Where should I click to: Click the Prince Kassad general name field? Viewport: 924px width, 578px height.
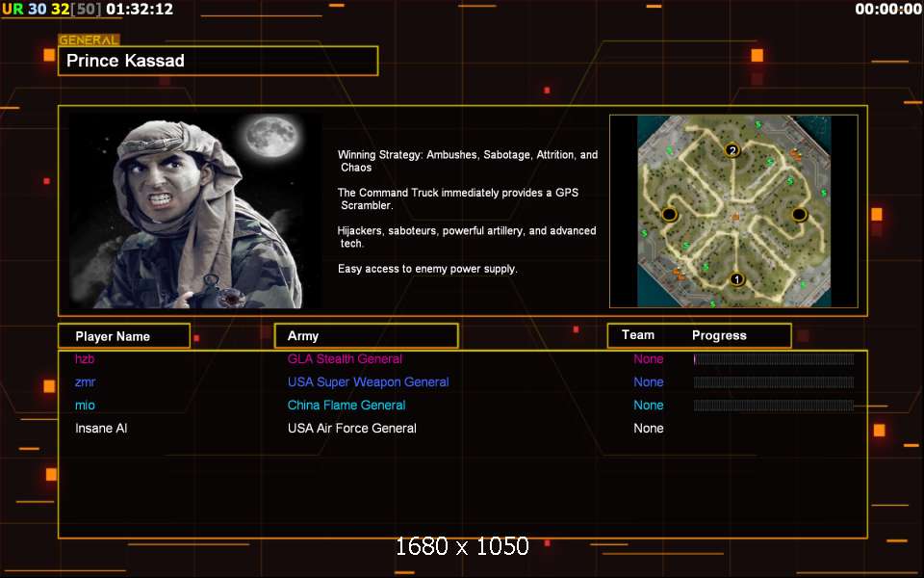pyautogui.click(x=218, y=61)
